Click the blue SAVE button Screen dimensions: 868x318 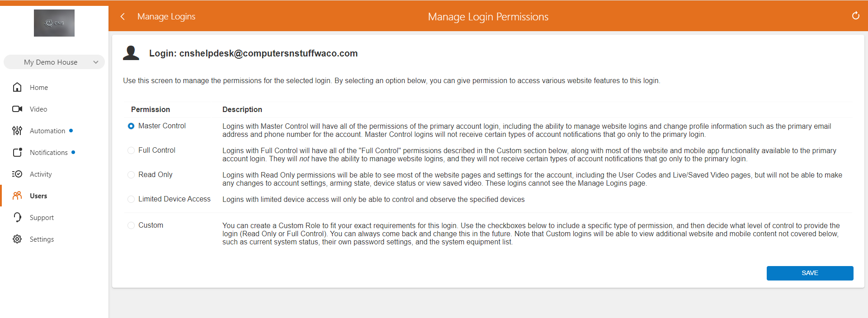809,273
